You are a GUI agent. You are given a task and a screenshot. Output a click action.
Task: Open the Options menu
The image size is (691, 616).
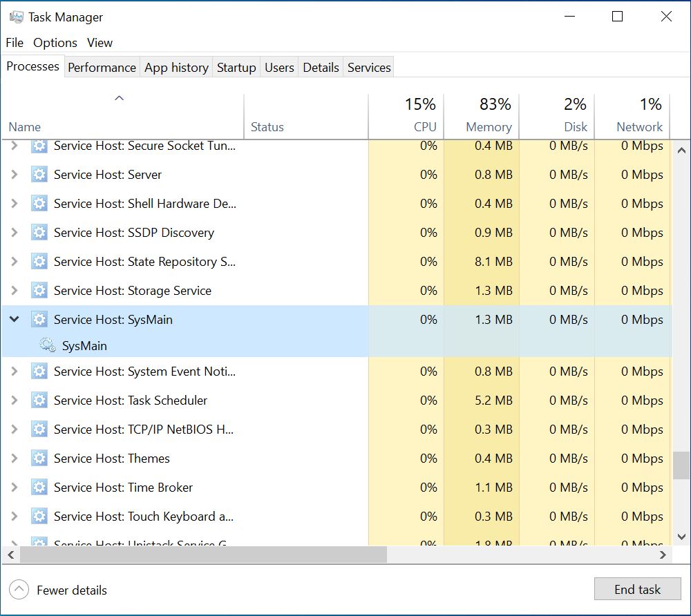pyautogui.click(x=55, y=43)
